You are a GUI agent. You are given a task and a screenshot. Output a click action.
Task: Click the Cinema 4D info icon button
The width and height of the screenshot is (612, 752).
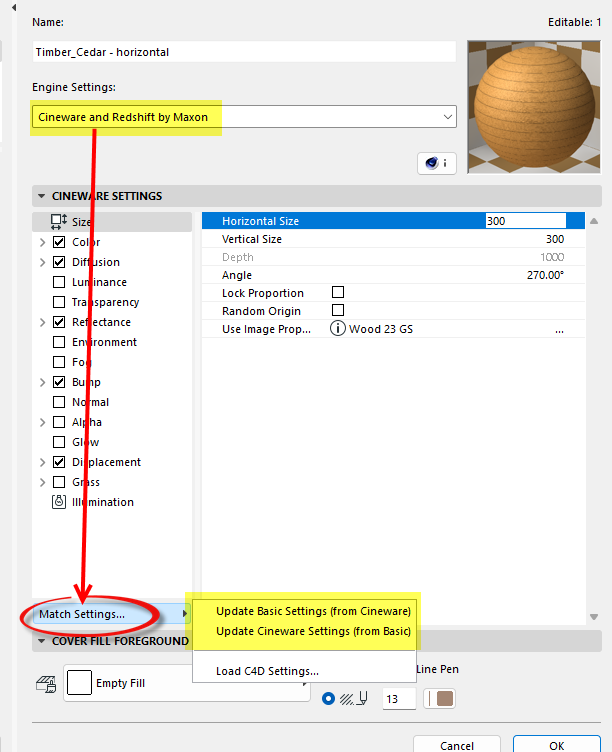click(x=436, y=164)
